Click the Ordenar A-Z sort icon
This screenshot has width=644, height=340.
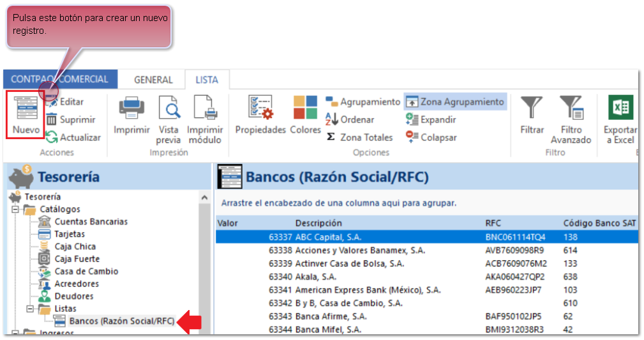click(331, 119)
